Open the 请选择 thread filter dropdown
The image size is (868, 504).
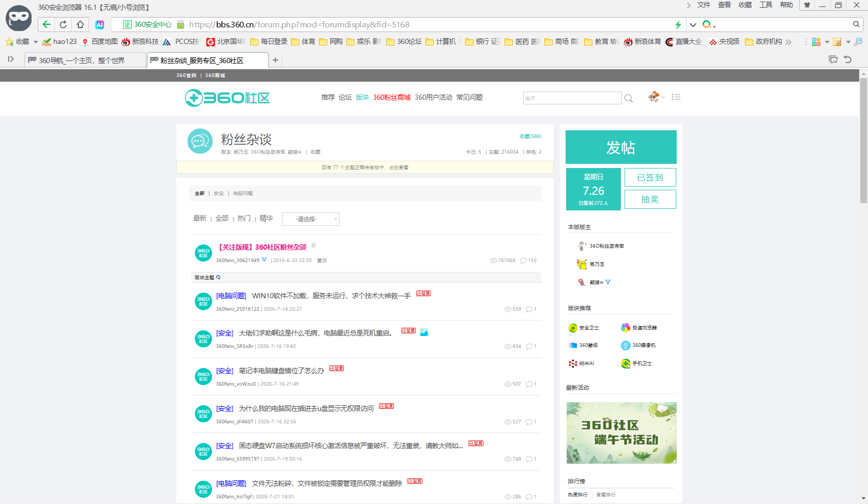[x=311, y=219]
